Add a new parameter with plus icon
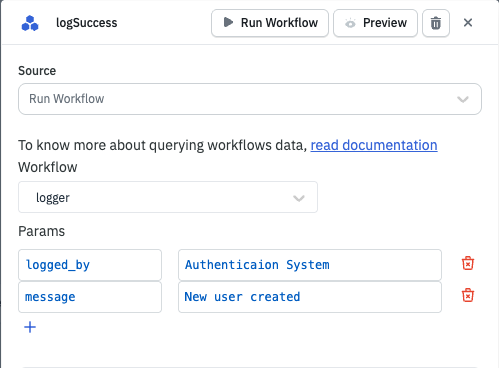The image size is (499, 368). (30, 327)
